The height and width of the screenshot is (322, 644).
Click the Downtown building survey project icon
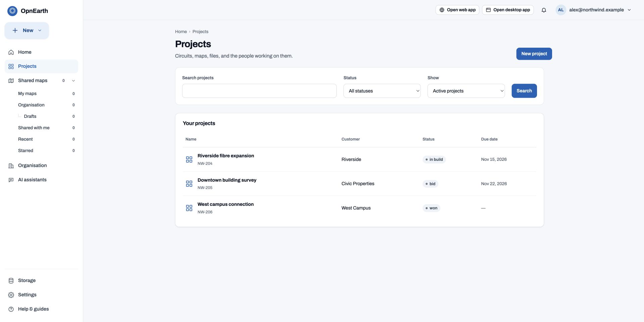tap(189, 184)
